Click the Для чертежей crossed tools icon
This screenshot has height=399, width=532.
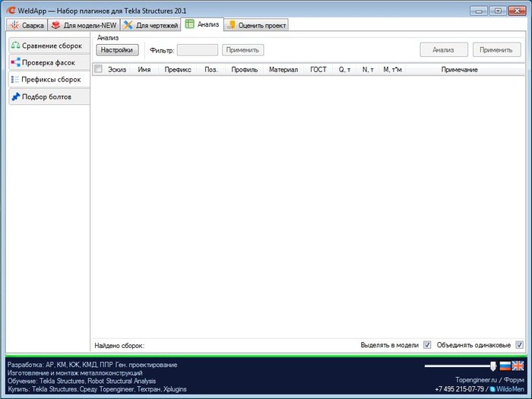click(128, 25)
